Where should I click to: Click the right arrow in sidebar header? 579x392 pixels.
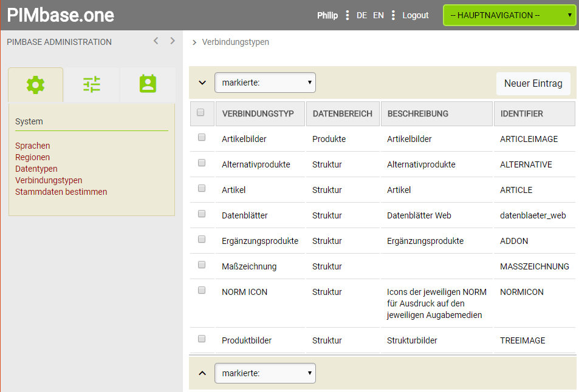pos(173,41)
